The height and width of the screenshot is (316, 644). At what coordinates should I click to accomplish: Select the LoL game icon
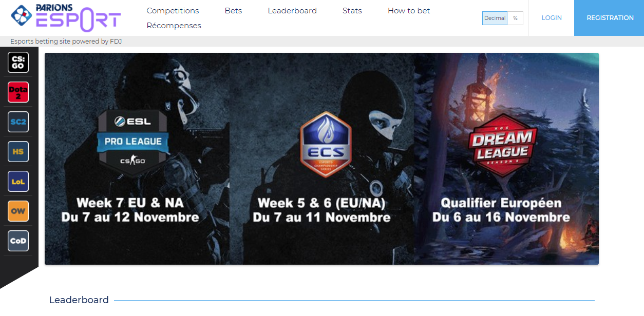pyautogui.click(x=18, y=182)
